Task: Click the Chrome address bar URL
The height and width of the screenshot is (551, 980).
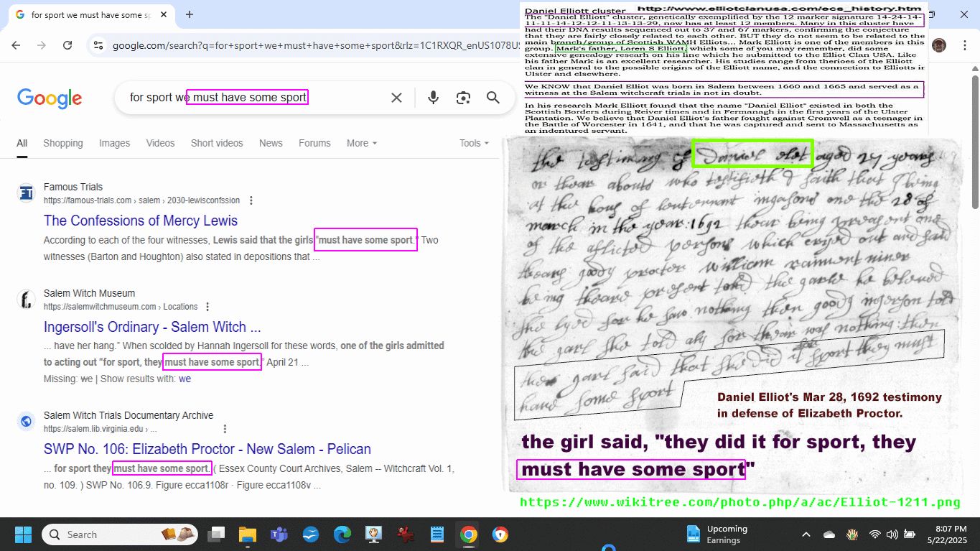Action: point(316,45)
